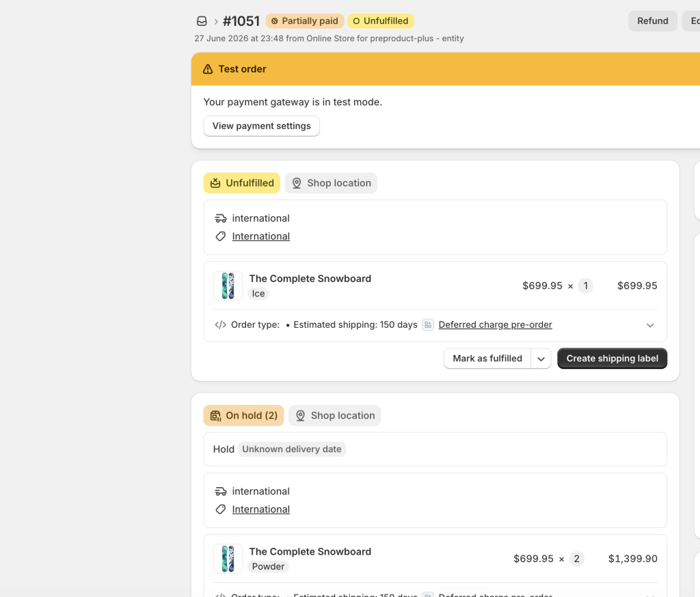Click the Test order warning icon
700x597 pixels.
point(208,69)
